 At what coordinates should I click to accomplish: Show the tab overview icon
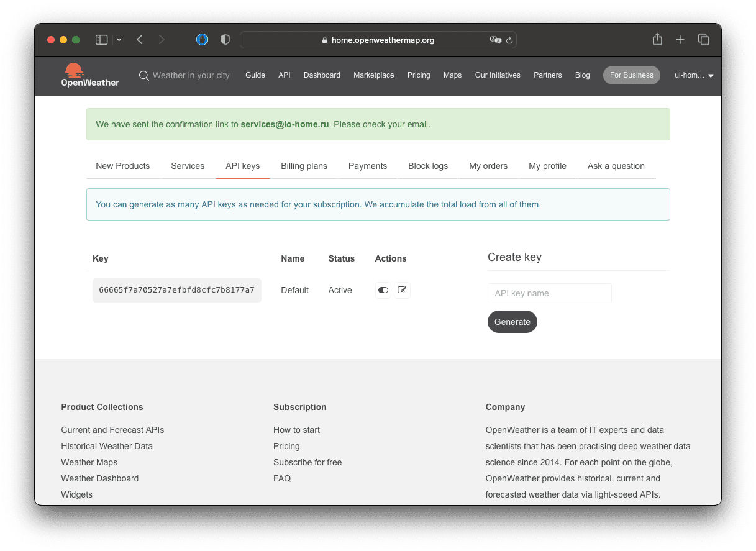coord(704,40)
